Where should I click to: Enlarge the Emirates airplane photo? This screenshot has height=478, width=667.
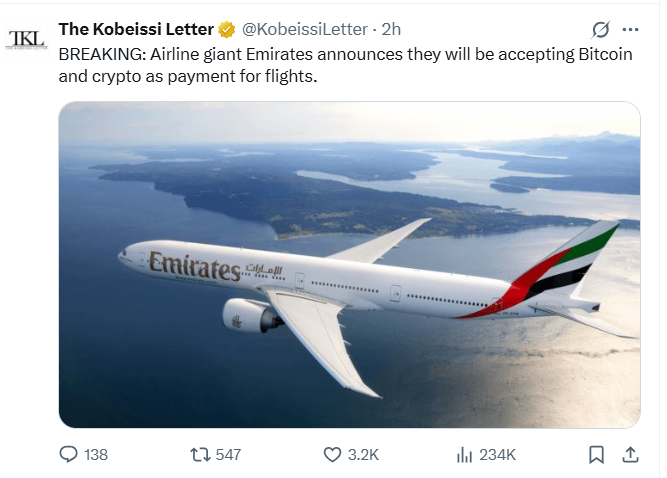click(x=349, y=265)
